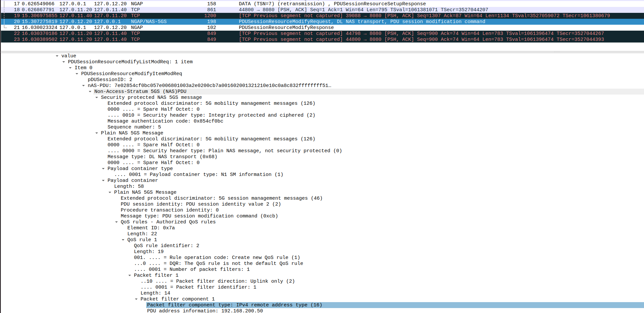Select the Message authentication code field
The height and width of the screenshot is (313, 644).
click(165, 121)
